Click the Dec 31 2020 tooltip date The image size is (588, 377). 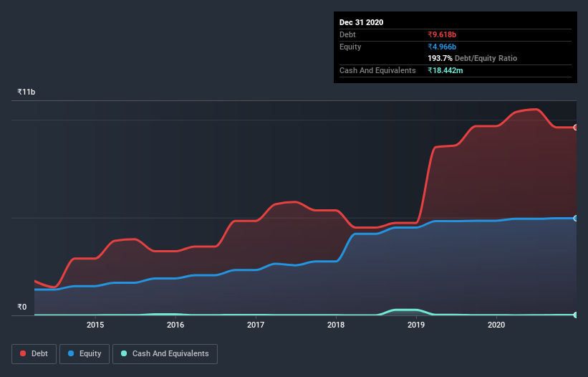coord(362,22)
